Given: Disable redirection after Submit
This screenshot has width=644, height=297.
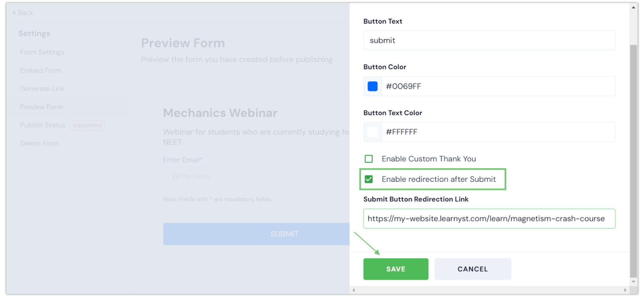Looking at the screenshot, I should [x=368, y=179].
